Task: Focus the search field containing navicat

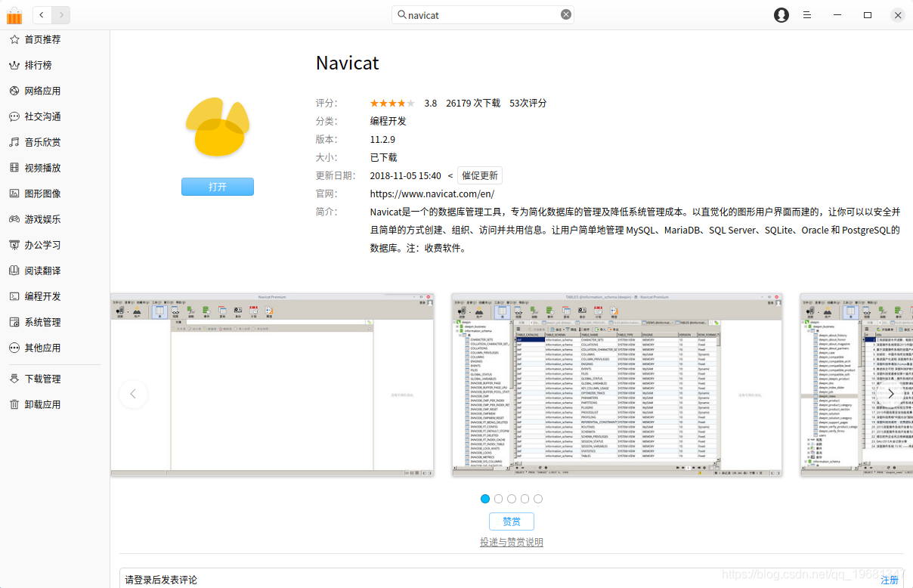Action: point(483,14)
